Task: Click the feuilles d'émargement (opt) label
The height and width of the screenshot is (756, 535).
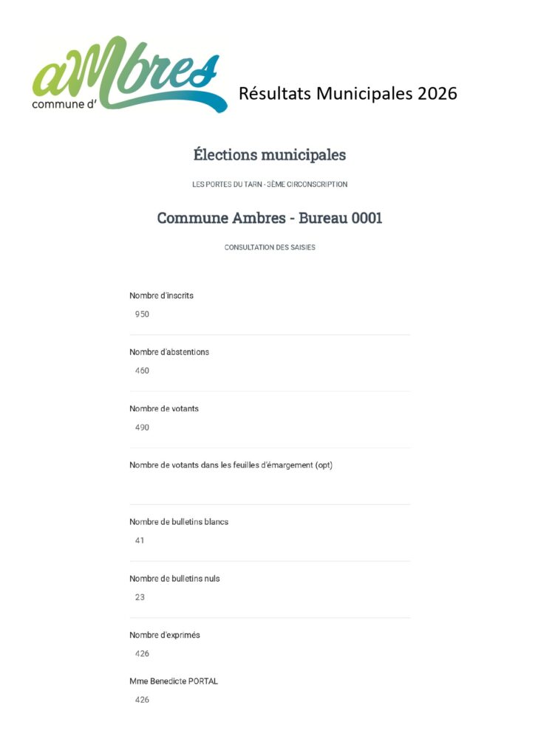Action: pyautogui.click(x=231, y=465)
